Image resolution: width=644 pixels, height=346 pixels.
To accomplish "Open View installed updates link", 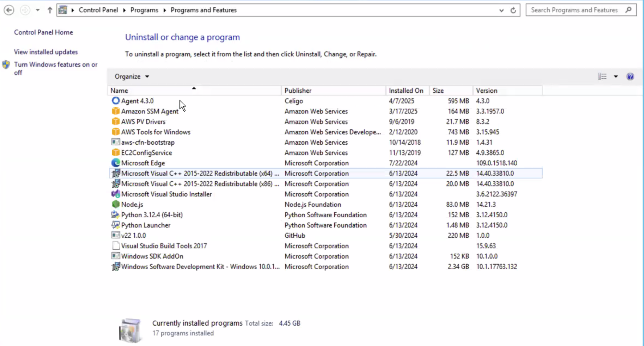I will click(46, 52).
